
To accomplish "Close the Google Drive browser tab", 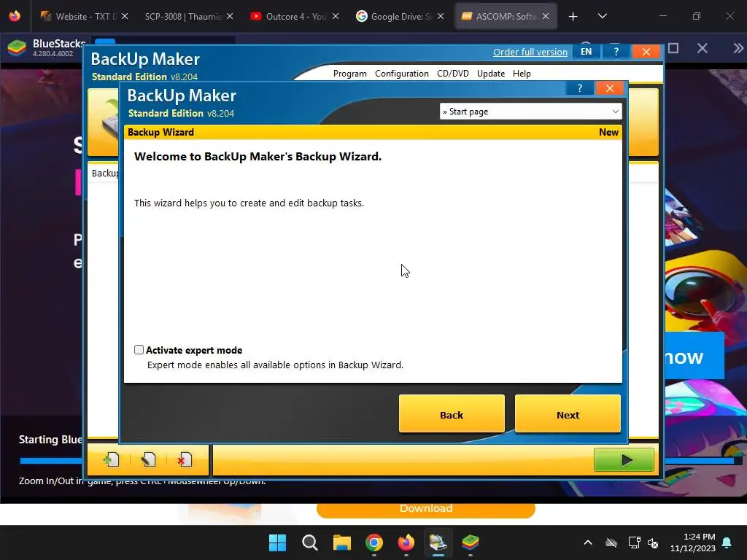I will point(441,16).
